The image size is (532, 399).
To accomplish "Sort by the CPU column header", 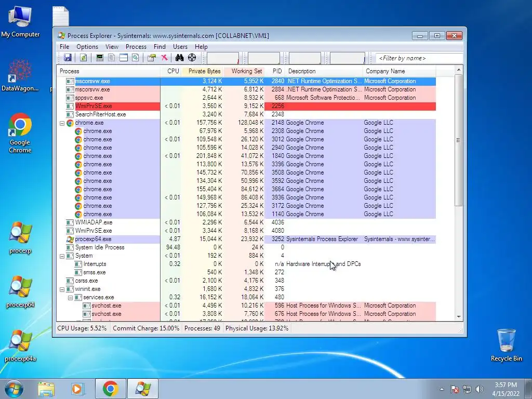I will pyautogui.click(x=170, y=71).
